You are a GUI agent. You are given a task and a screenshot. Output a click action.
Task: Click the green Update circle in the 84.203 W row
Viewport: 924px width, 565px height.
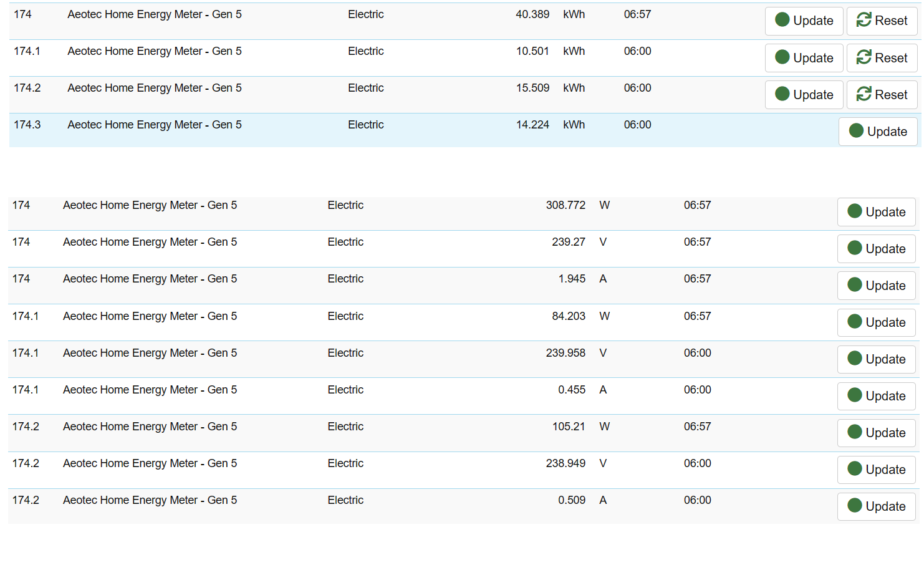click(855, 322)
